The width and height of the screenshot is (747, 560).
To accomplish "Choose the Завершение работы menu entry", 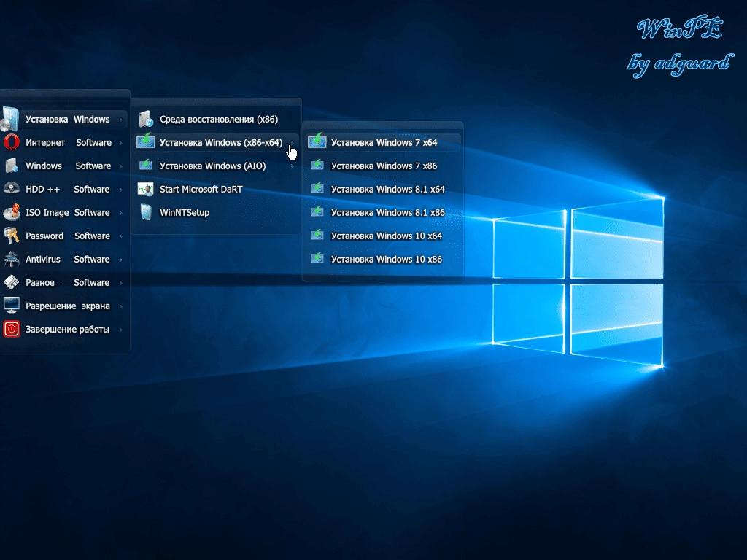I will click(64, 329).
